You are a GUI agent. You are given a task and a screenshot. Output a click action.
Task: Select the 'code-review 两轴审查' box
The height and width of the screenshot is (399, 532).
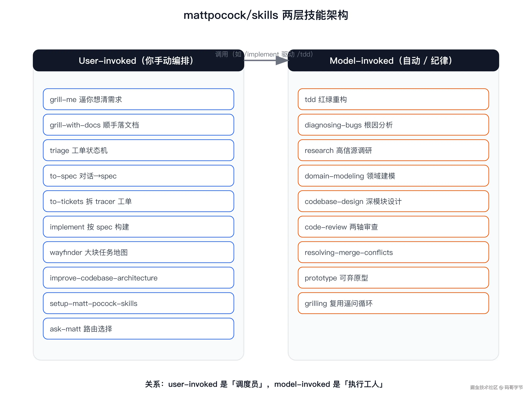coord(393,227)
